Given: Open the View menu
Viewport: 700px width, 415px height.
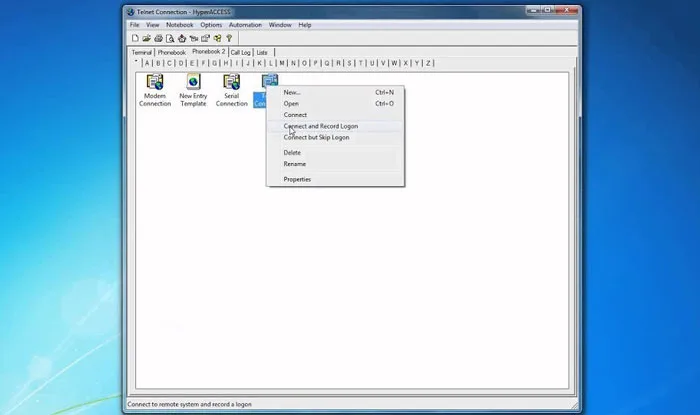Looking at the screenshot, I should point(153,25).
